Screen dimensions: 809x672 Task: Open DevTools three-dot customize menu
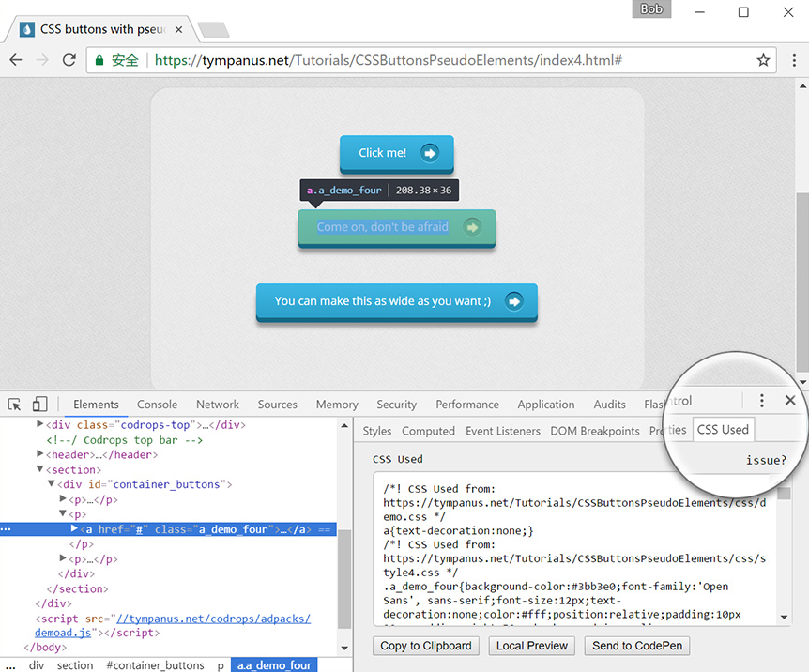762,401
